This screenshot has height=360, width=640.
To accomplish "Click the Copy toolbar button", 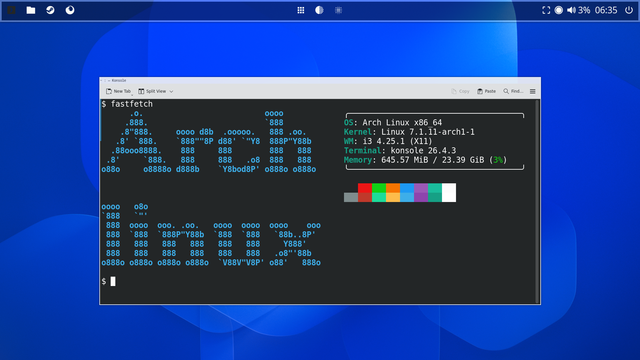I will point(460,91).
